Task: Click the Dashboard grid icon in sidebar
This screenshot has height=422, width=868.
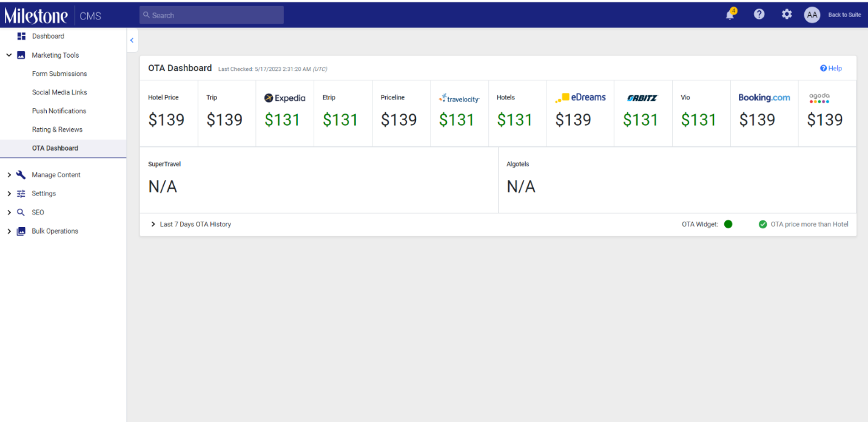Action: 21,36
